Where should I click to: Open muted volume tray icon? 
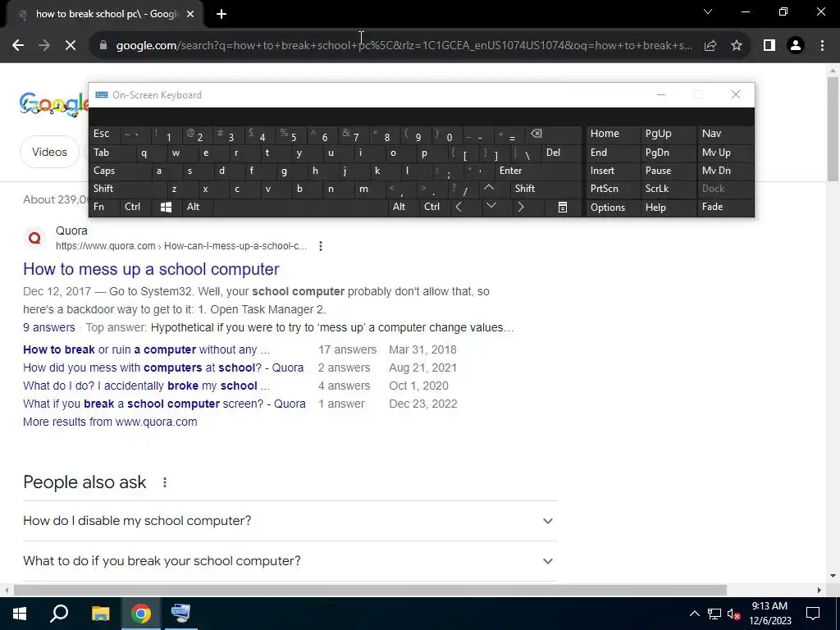pos(734,614)
